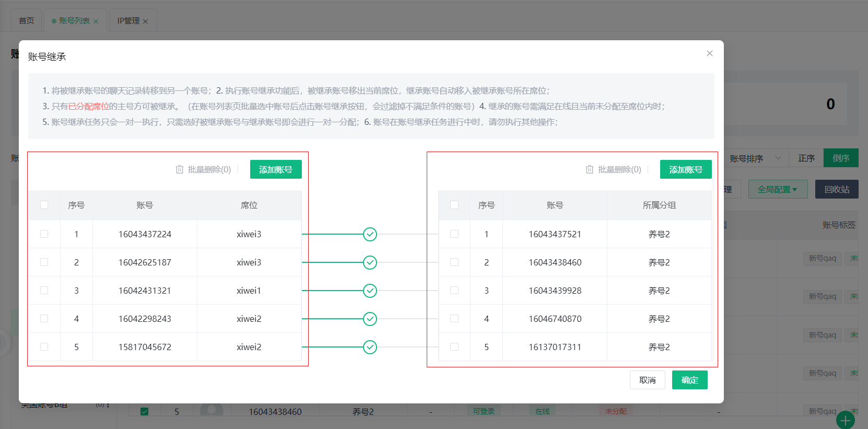The width and height of the screenshot is (868, 429).
Task: Click trash icon for right 批量删除
Action: coord(590,169)
